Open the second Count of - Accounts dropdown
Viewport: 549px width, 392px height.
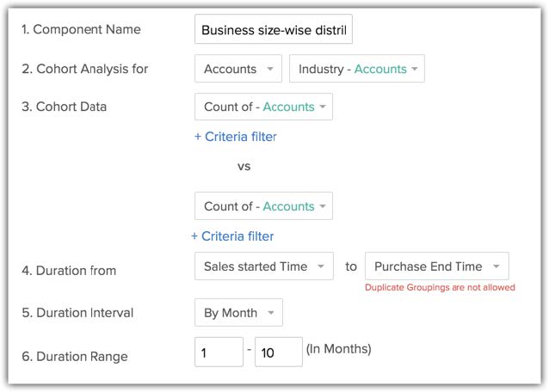[x=264, y=206]
